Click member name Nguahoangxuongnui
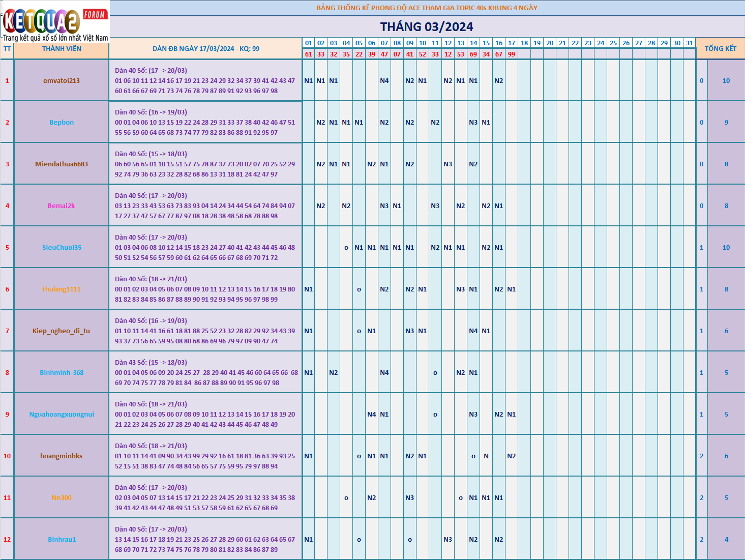Screen dimensions: 745x560 point(62,415)
